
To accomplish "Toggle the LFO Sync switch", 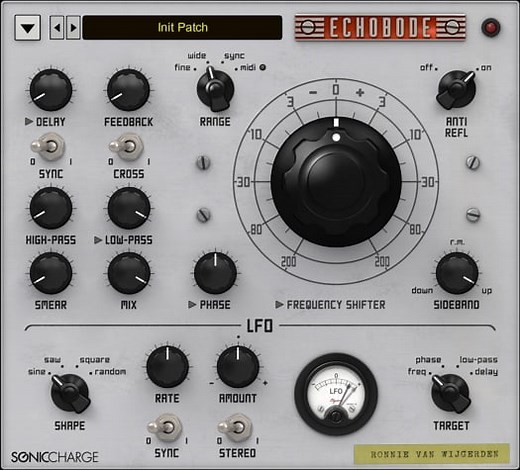I will (166, 427).
